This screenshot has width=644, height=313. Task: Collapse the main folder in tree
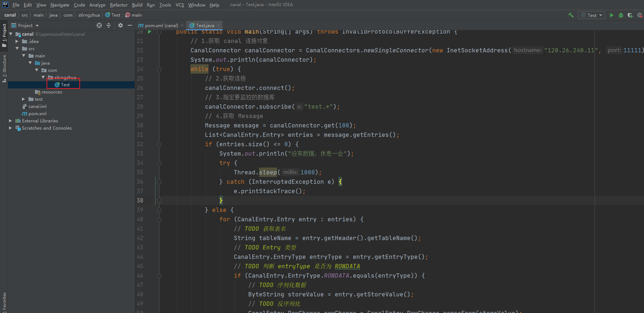[x=23, y=56]
